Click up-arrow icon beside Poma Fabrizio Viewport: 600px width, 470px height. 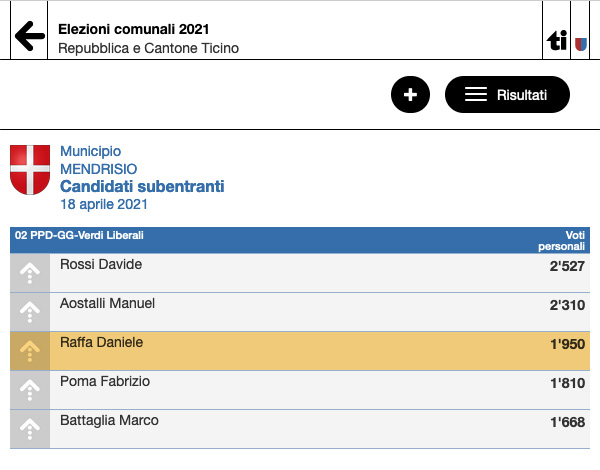click(30, 390)
